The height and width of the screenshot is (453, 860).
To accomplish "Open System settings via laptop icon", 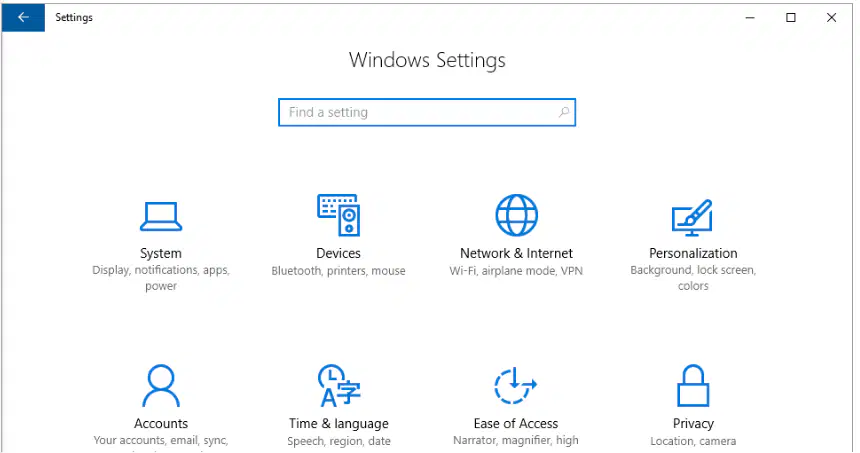I will coord(161,217).
